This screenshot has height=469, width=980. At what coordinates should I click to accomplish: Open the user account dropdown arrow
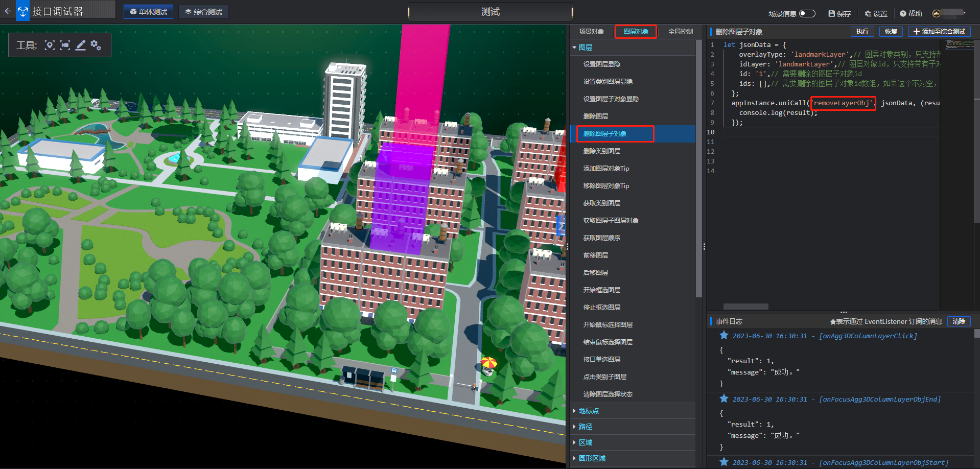[965, 13]
